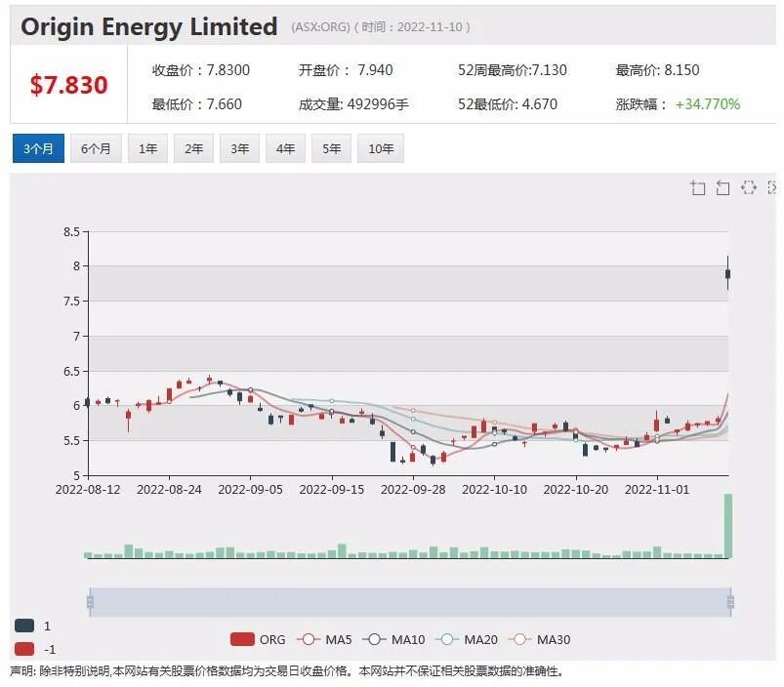Click the green +34.770% change value

click(x=708, y=104)
